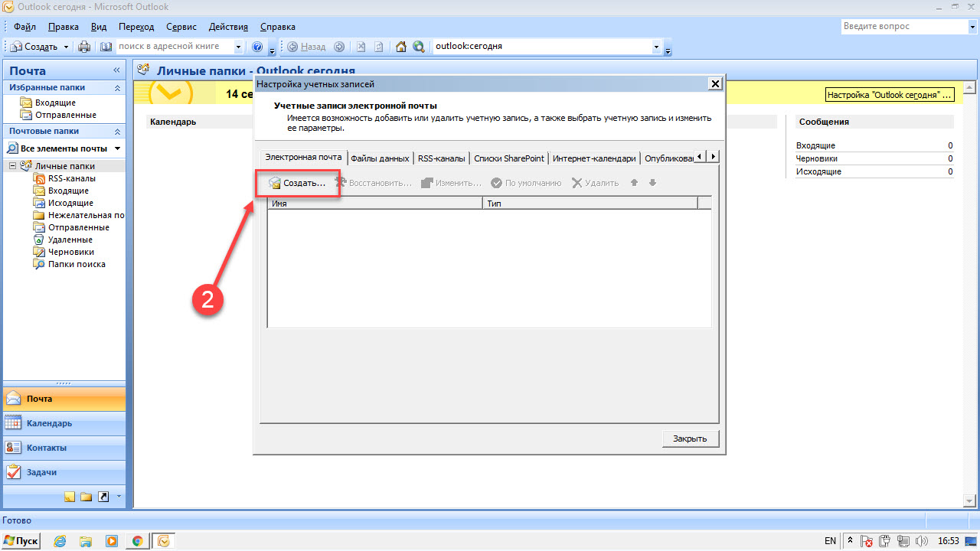Screen dimensions: 980x551
Task: Open the Файл menu
Action: [24, 27]
